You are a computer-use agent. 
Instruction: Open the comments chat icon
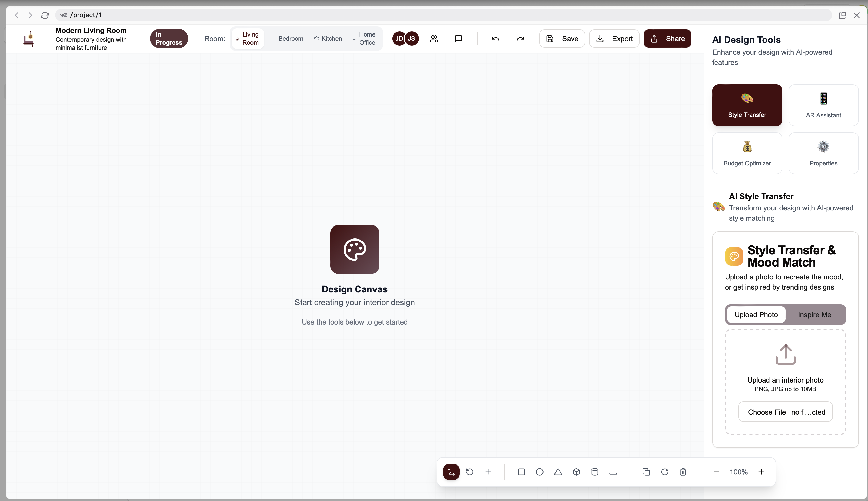coord(458,39)
